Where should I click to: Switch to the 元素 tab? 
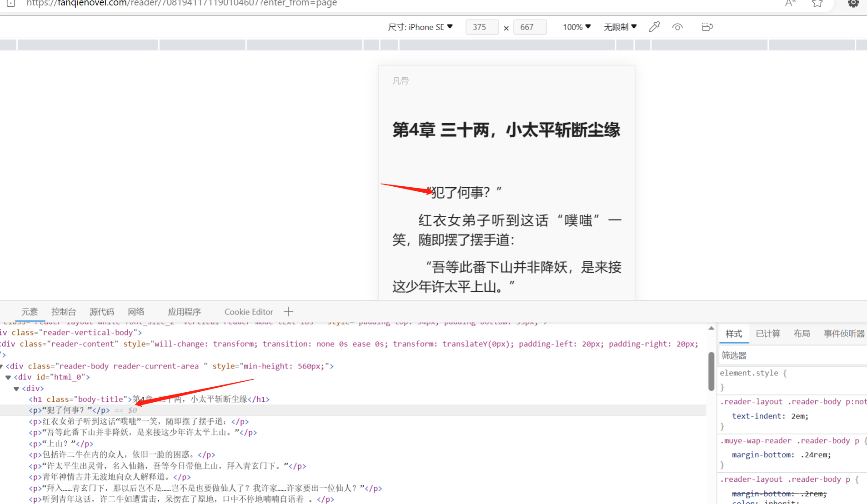click(x=30, y=312)
